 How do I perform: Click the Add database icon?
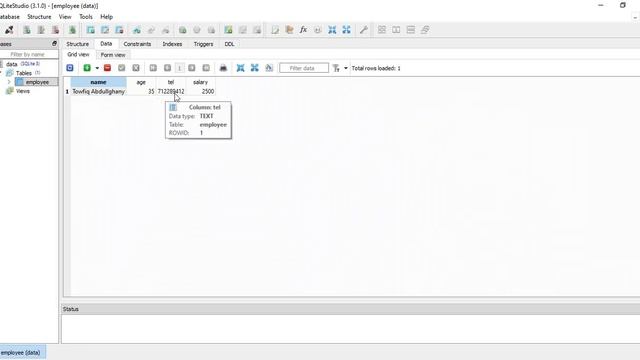point(27,30)
